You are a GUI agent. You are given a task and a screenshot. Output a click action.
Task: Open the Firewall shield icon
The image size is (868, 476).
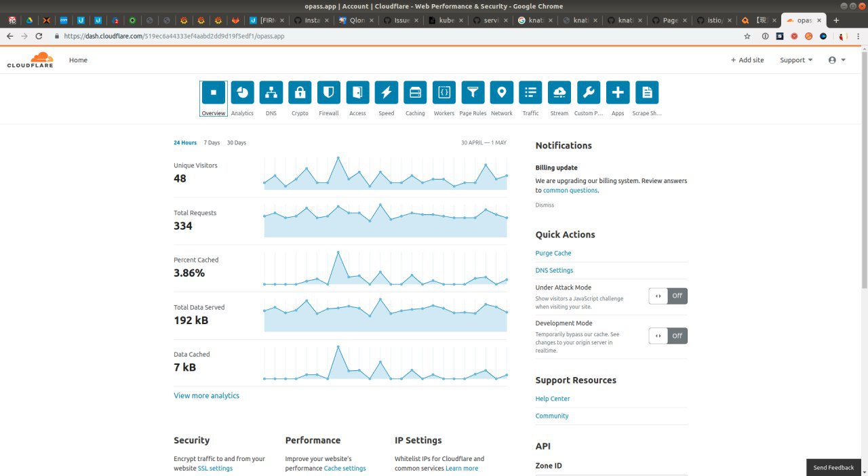point(329,92)
